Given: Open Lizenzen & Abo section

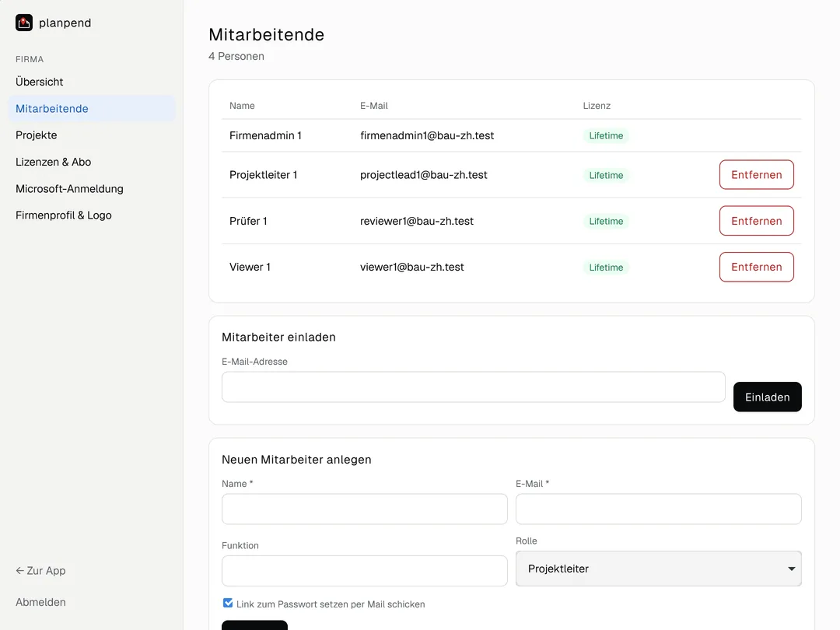Looking at the screenshot, I should click(53, 162).
